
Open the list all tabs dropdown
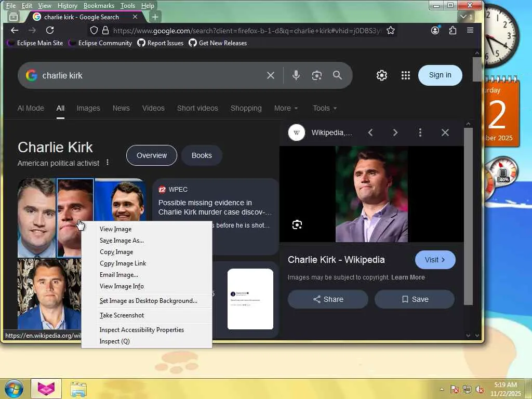[x=467, y=17]
